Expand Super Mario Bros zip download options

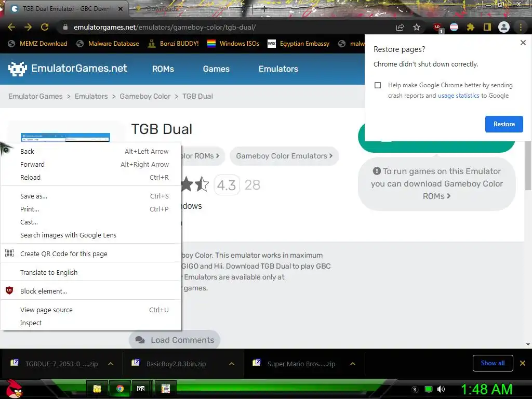[353, 364]
